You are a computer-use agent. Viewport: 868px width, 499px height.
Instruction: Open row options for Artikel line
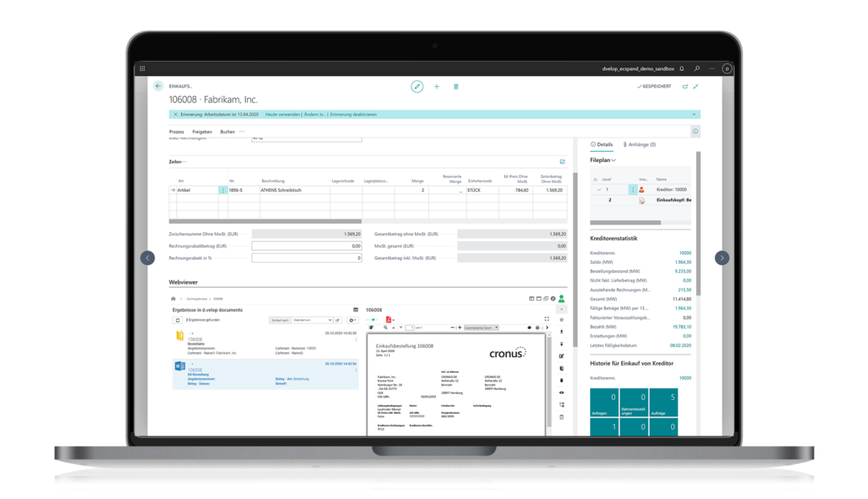[x=223, y=189]
